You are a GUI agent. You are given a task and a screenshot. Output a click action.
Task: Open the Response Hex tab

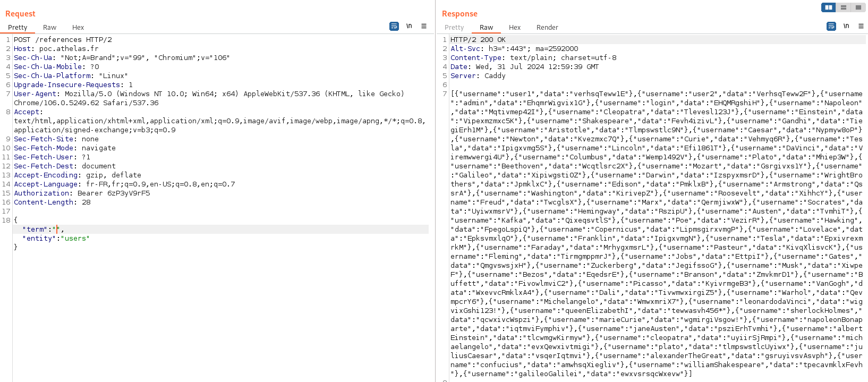coord(514,28)
